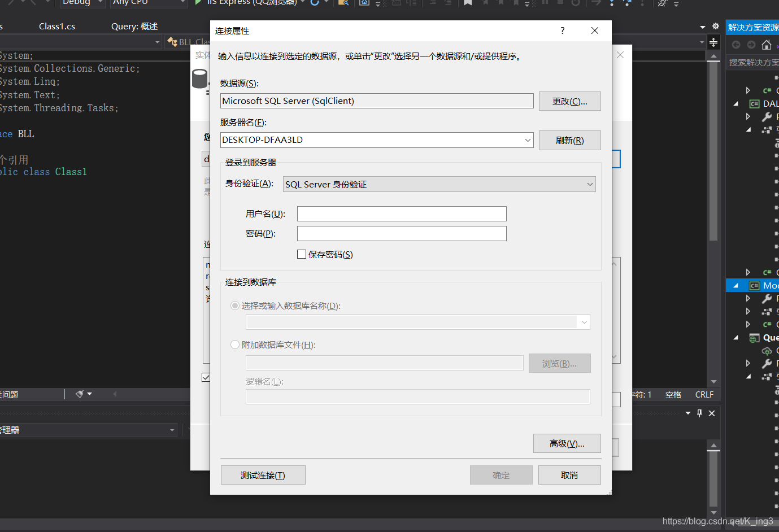Click the DAL project C# icon
This screenshot has height=532, width=779.
coord(754,103)
